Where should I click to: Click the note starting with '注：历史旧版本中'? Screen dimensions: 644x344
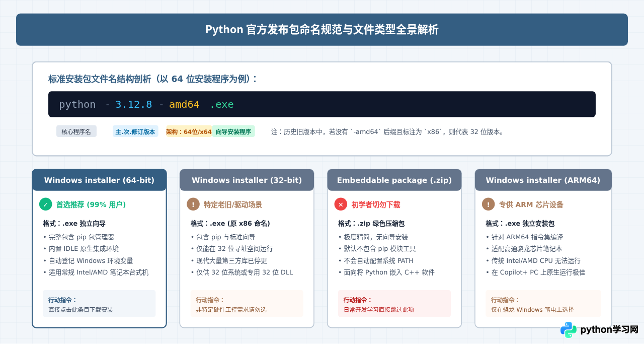(387, 132)
